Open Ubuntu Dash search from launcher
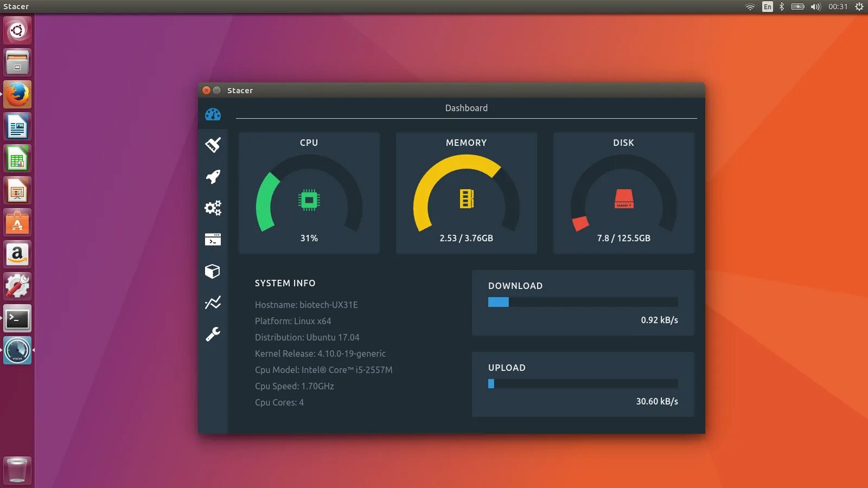Viewport: 868px width, 488px height. tap(17, 30)
